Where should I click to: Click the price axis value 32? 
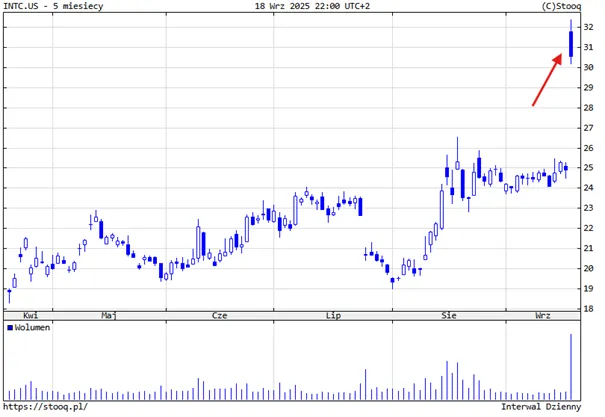point(588,27)
